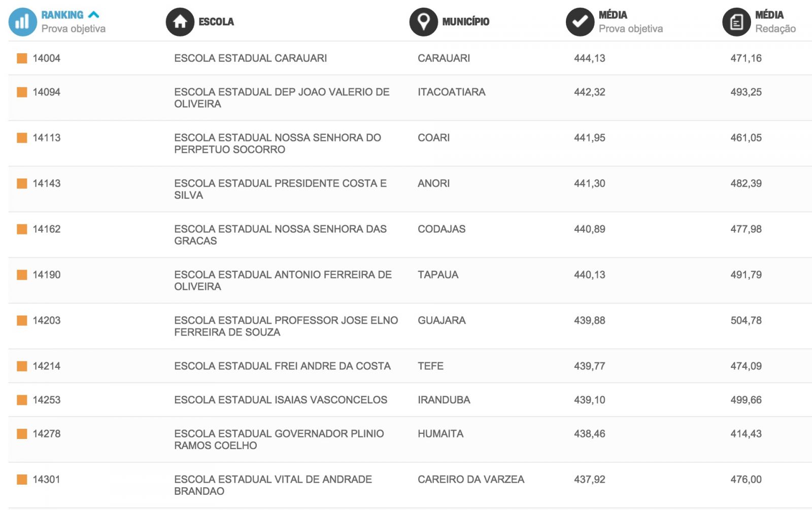The width and height of the screenshot is (812, 510).
Task: Sort by Média Redação header text
Action: (775, 22)
